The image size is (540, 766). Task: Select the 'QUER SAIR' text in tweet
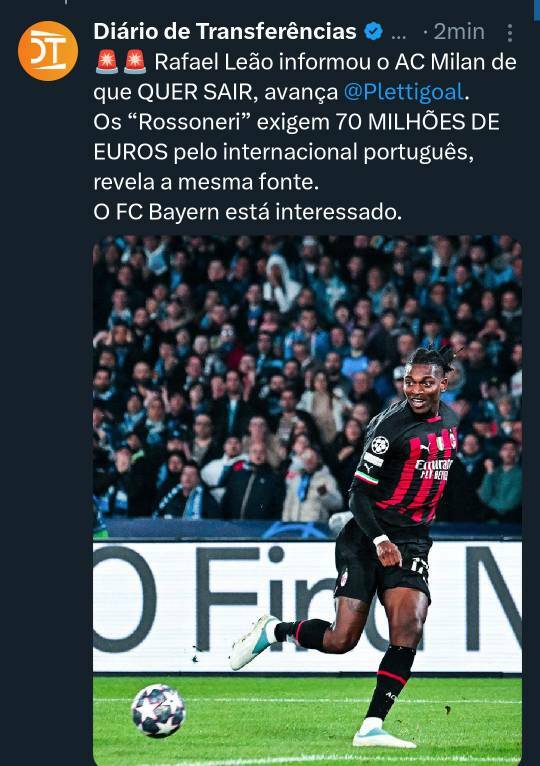coord(194,92)
